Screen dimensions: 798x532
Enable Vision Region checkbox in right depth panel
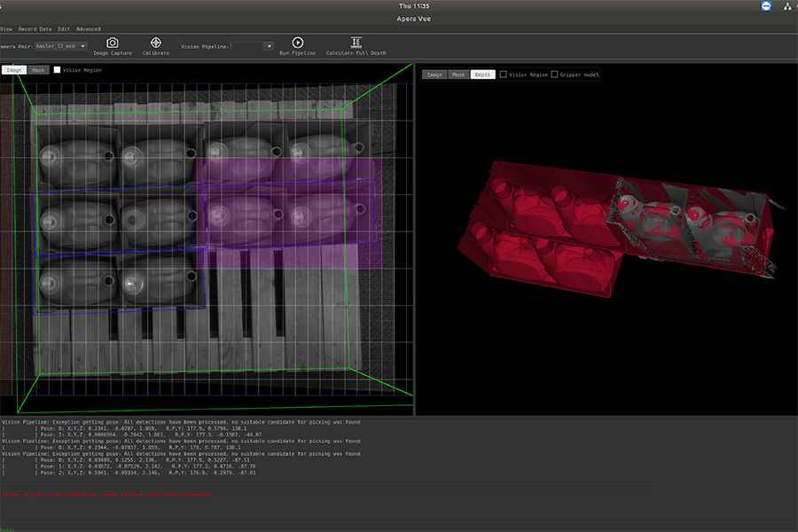(x=504, y=74)
